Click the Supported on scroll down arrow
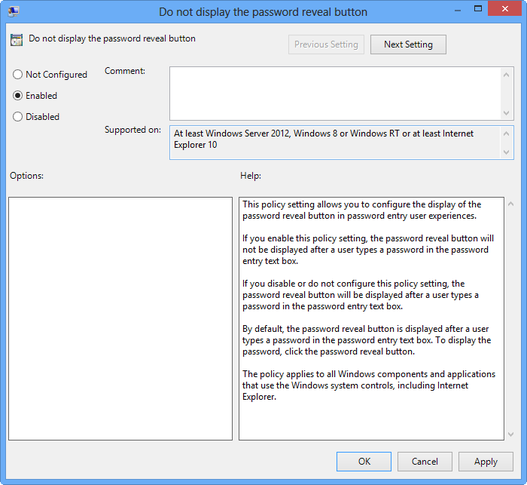 click(x=506, y=152)
